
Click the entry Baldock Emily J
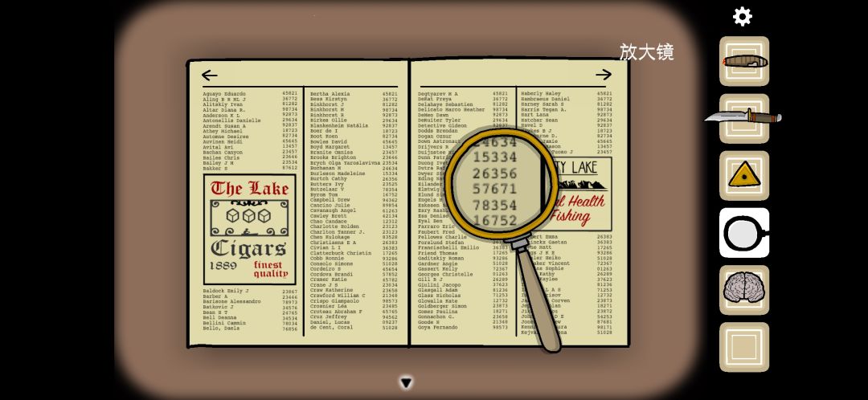click(x=225, y=291)
